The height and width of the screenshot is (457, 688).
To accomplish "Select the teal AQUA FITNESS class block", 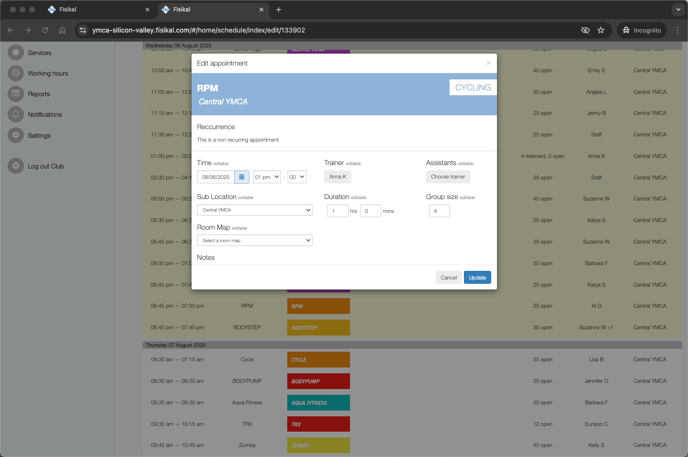I will click(319, 403).
